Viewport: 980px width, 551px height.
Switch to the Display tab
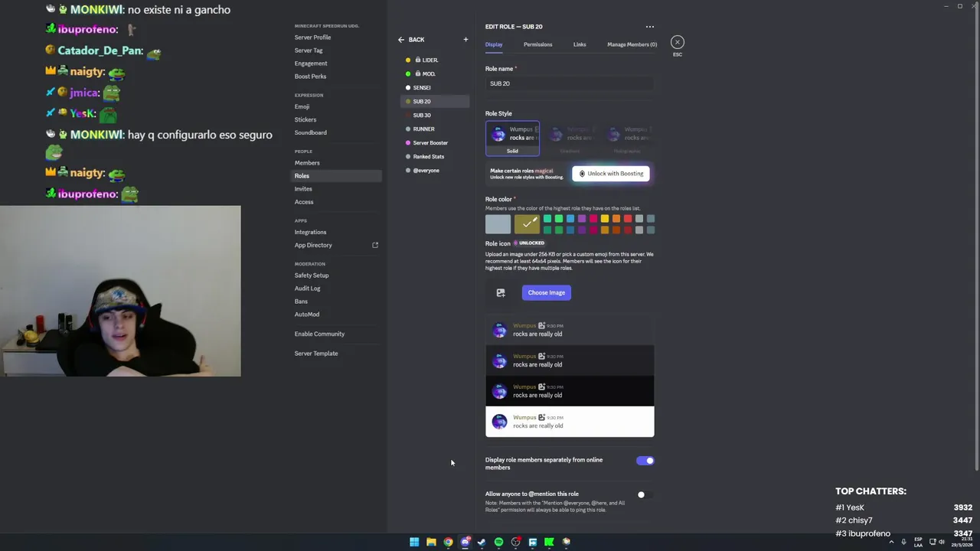(x=494, y=44)
